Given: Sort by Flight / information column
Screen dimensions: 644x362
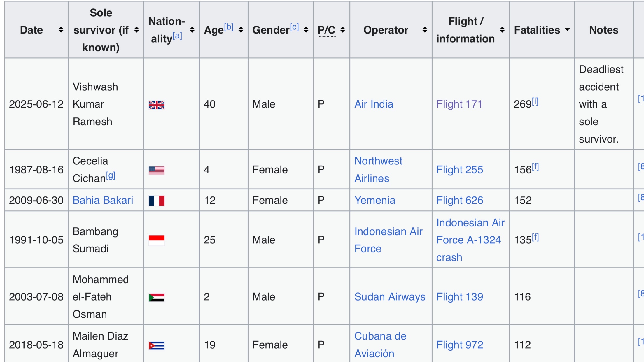Looking at the screenshot, I should tap(502, 30).
